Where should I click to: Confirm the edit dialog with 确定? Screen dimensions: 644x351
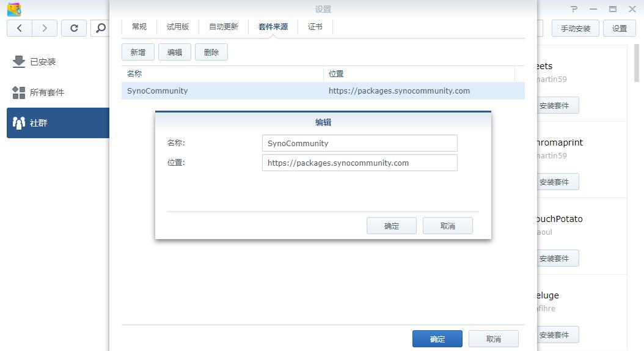tap(392, 226)
